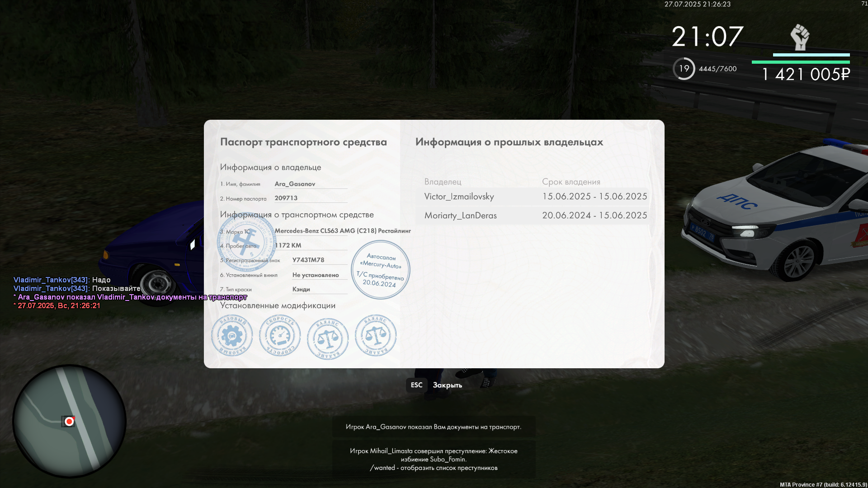The height and width of the screenshot is (488, 868).
Task: Click the last Баланс scales modification stamp
Action: 376,336
